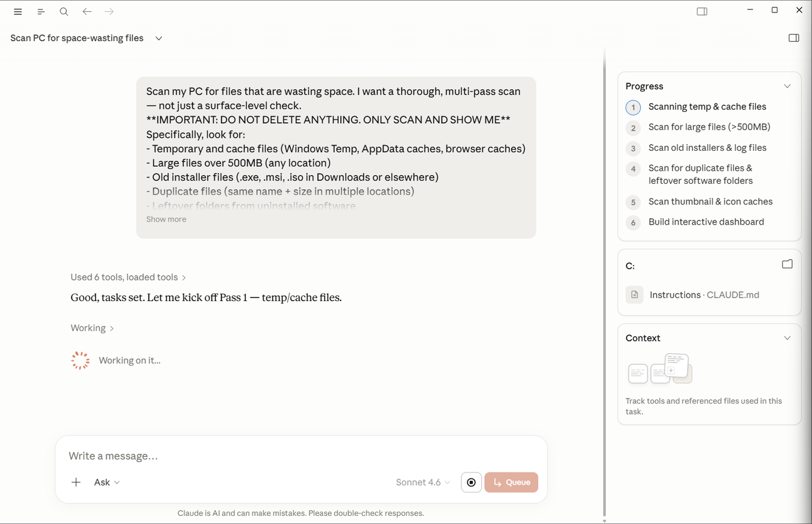Minimize the application window
This screenshot has width=812, height=524.
[751, 10]
